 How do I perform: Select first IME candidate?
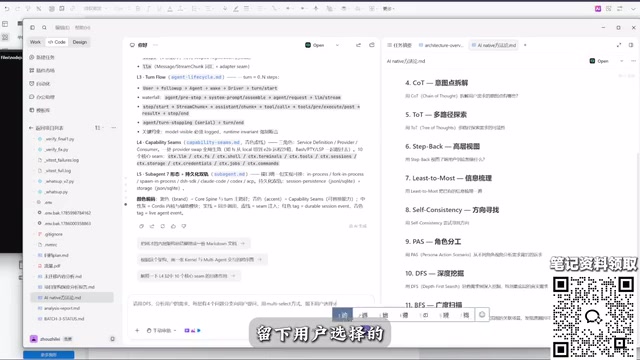point(343,315)
